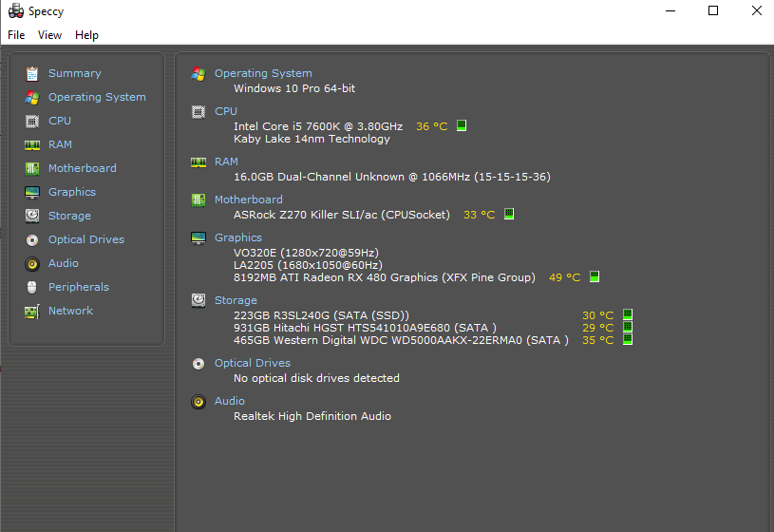Click green temperature indicator next to motherboard 33 °C
This screenshot has width=774, height=532.
point(509,214)
